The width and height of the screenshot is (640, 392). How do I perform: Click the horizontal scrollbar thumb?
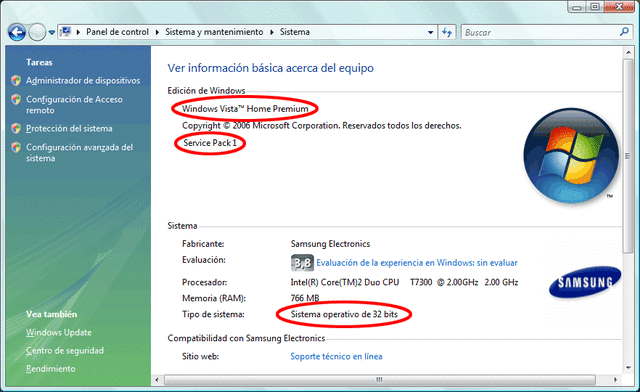[x=380, y=380]
